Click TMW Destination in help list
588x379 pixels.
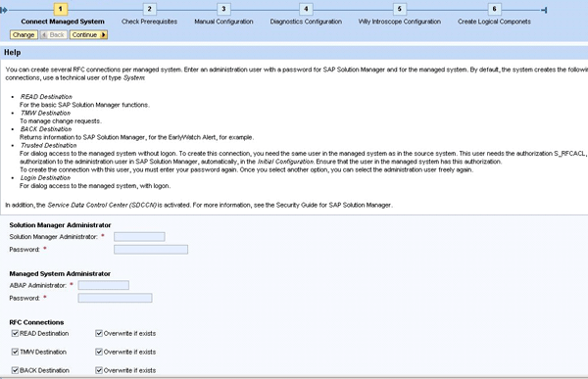(x=45, y=113)
